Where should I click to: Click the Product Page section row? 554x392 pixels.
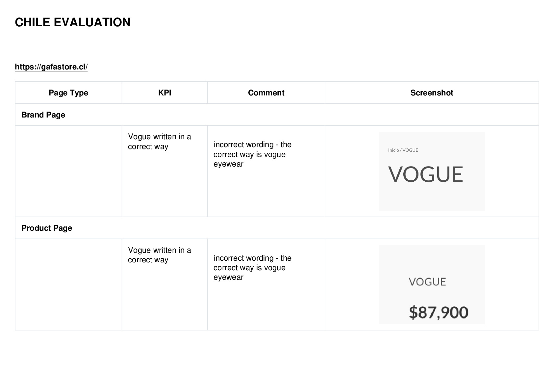(x=277, y=228)
